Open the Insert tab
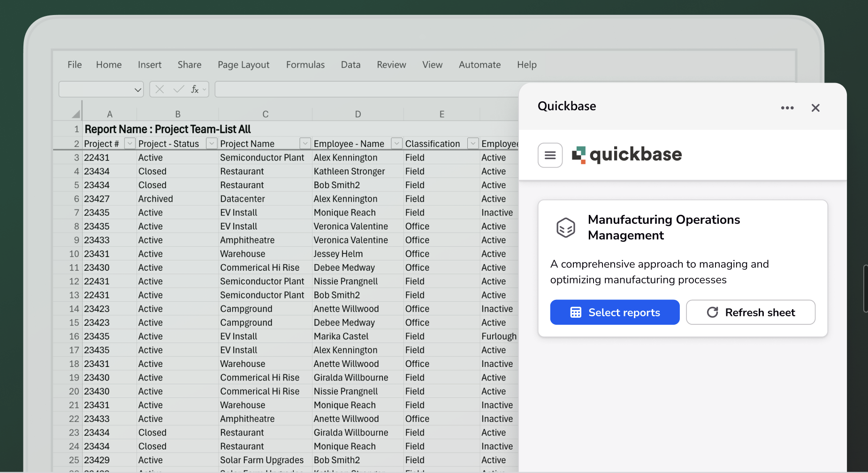868x473 pixels. point(150,65)
